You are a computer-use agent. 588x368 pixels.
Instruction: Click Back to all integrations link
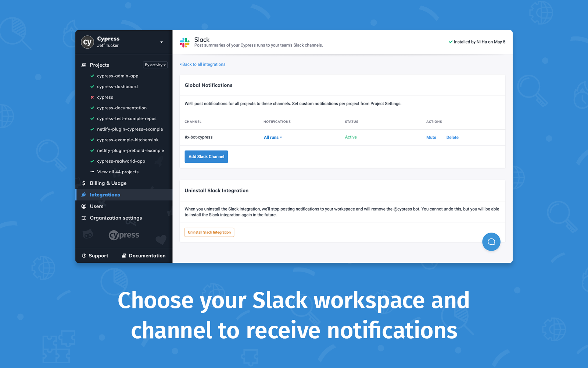(x=203, y=64)
